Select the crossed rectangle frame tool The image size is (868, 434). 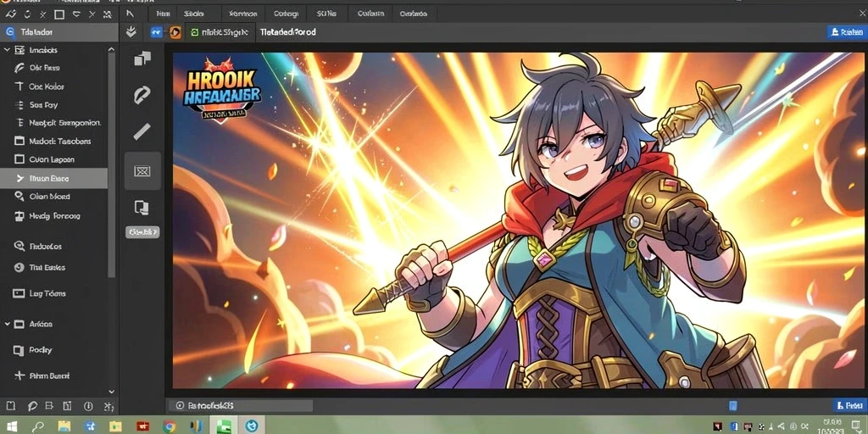[x=142, y=171]
